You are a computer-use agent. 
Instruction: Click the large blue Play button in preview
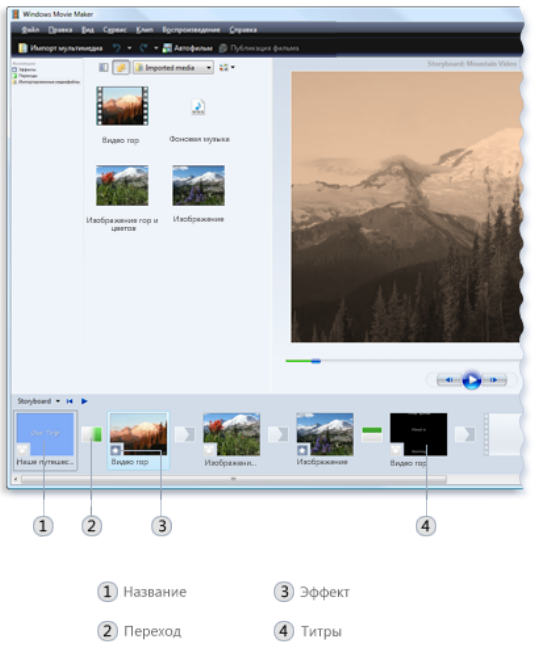pos(472,380)
